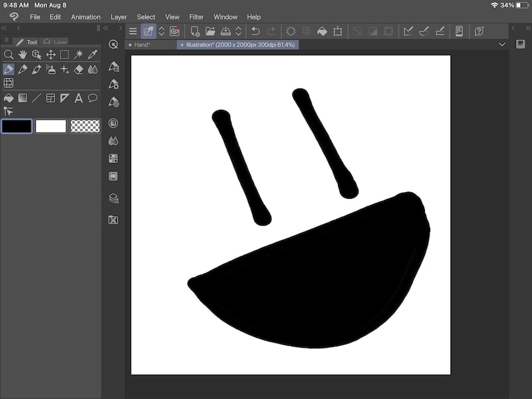Image resolution: width=532 pixels, height=399 pixels.
Task: Open the Animation menu
Action: pos(86,17)
